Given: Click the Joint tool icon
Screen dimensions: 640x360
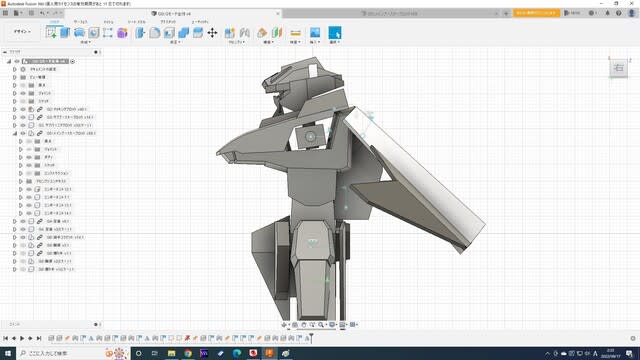Looking at the screenshot, I should coord(244,33).
